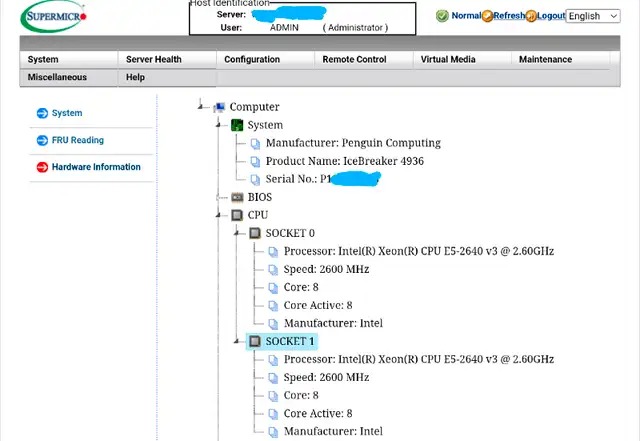Select the BIOS tree label
Viewport: 640px width, 441px height.
[x=260, y=197]
